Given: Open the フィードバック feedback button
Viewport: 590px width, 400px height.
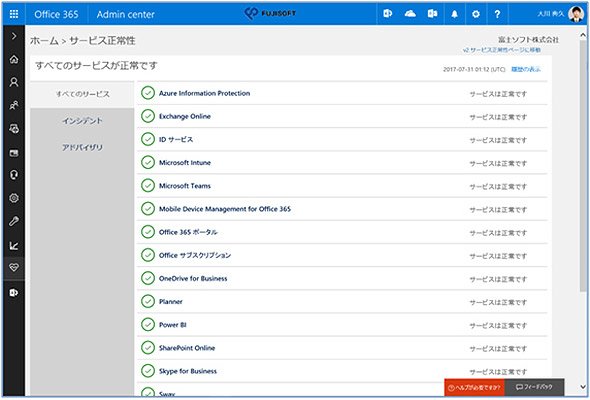Looking at the screenshot, I should click(534, 387).
